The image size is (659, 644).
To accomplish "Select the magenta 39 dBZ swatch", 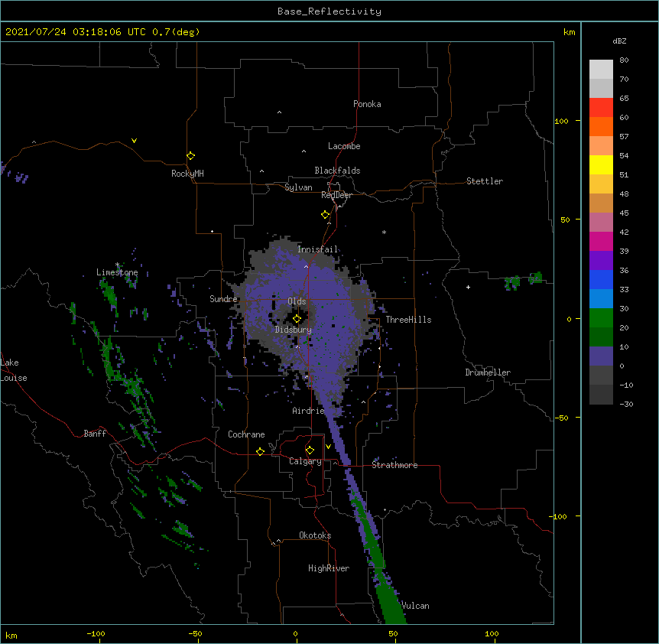I will click(x=601, y=241).
